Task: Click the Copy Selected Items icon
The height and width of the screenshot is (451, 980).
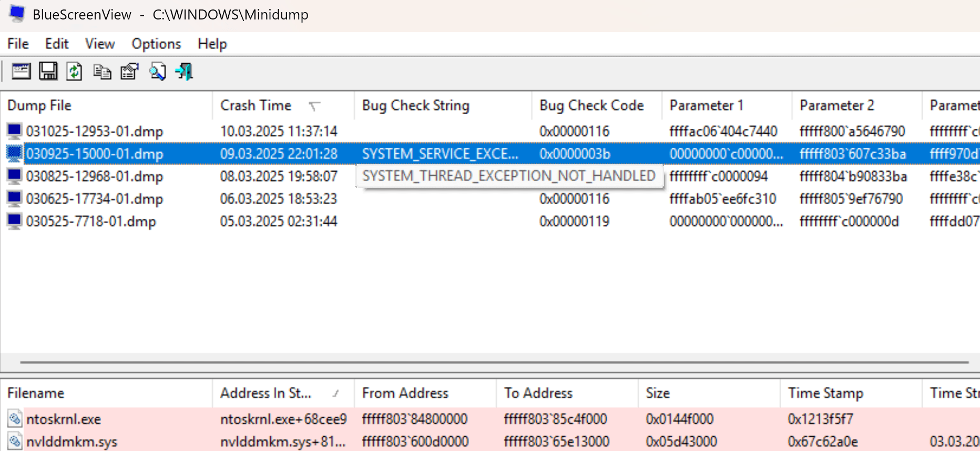Action: [102, 71]
